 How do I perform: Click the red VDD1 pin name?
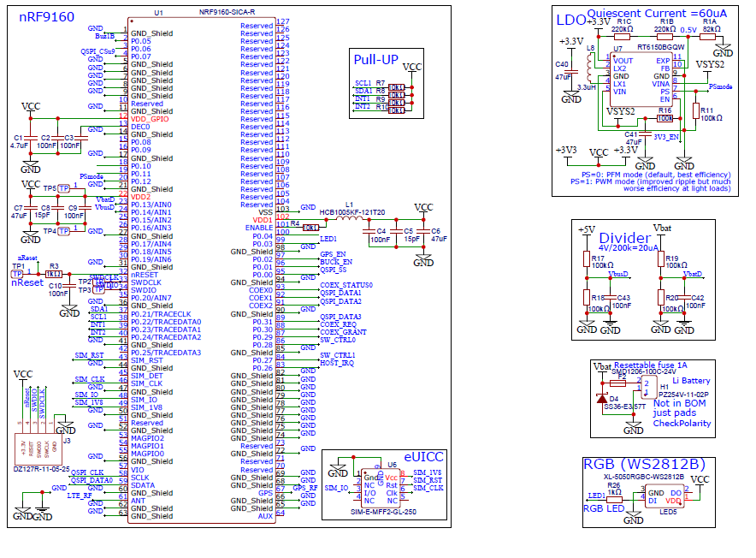(263, 220)
